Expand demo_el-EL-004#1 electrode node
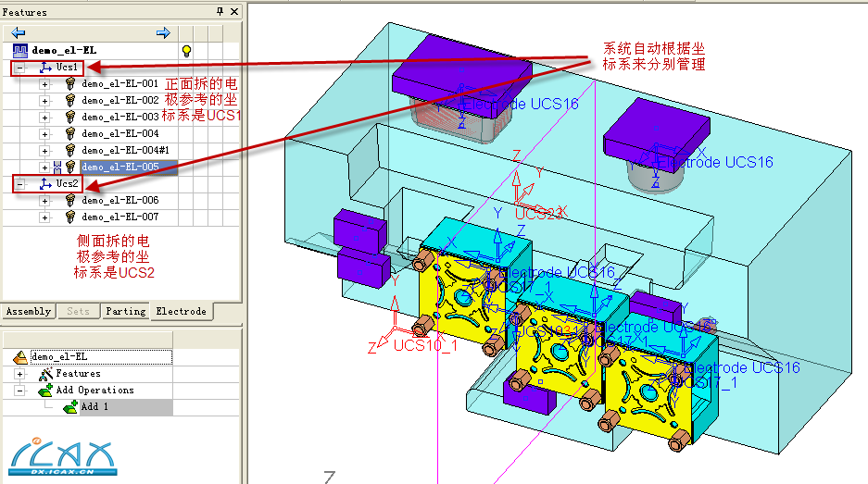This screenshot has width=868, height=484. [44, 151]
